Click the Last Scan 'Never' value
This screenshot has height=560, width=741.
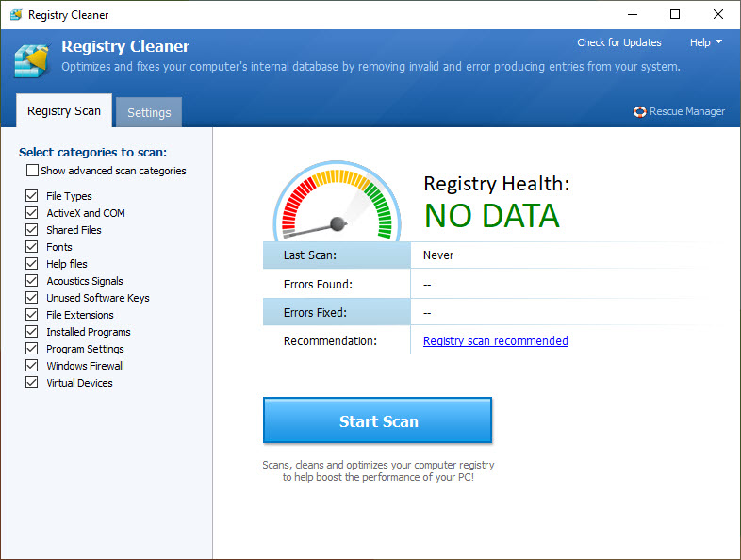pos(438,255)
